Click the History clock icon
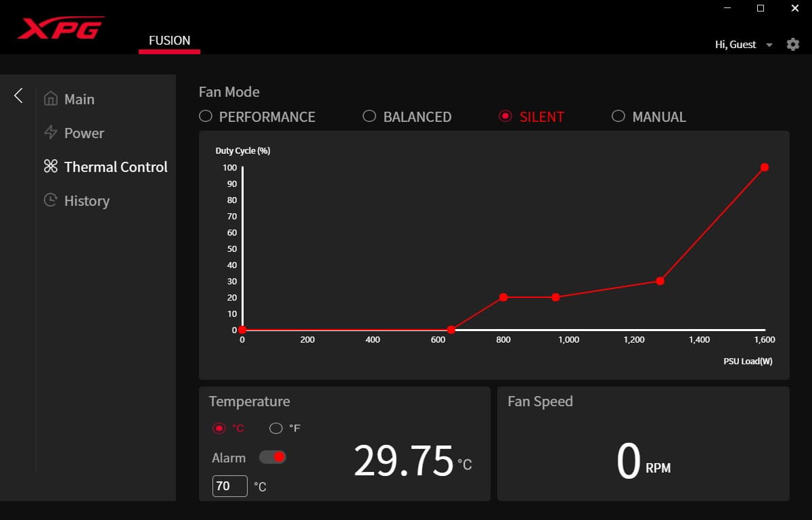 [50, 200]
